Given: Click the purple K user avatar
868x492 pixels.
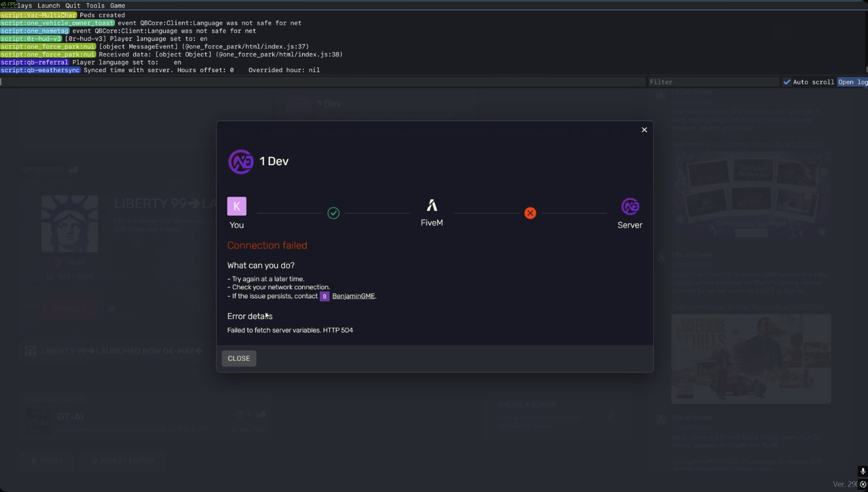Looking at the screenshot, I should 237,207.
